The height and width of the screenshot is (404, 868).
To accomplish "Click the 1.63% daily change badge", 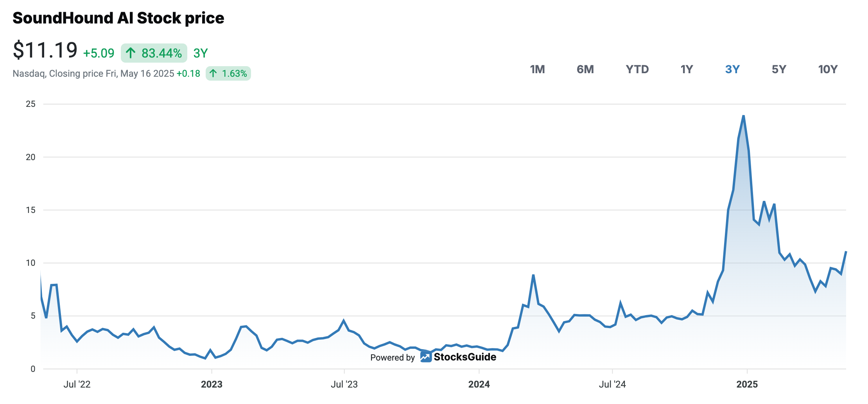I will point(228,74).
